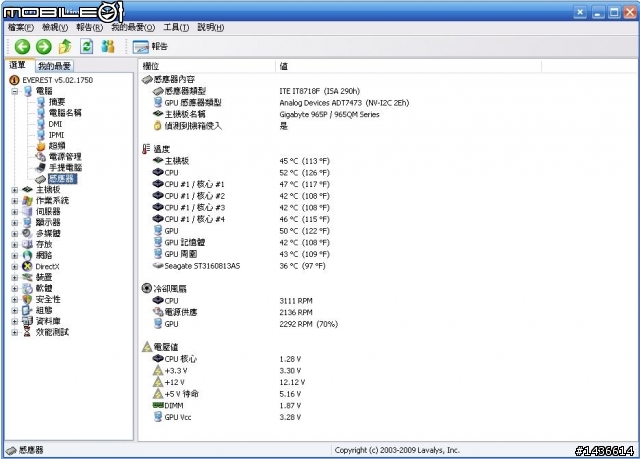Click the 組態 tree icon
Screen dimensions: 640x459
[27, 310]
